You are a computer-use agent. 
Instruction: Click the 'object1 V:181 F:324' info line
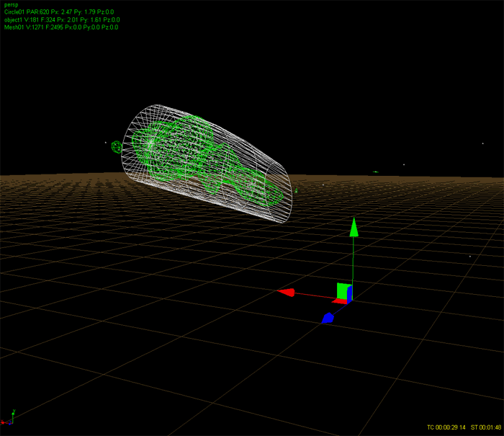[62, 20]
